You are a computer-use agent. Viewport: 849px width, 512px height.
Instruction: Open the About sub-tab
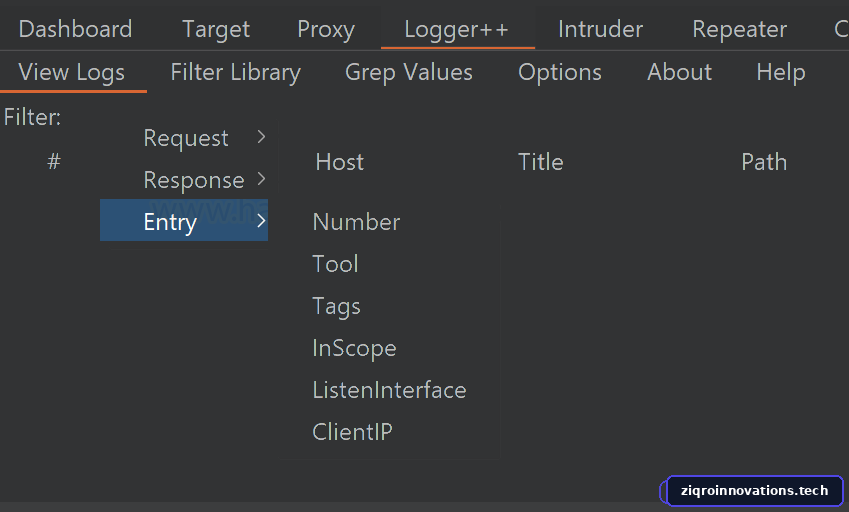680,73
